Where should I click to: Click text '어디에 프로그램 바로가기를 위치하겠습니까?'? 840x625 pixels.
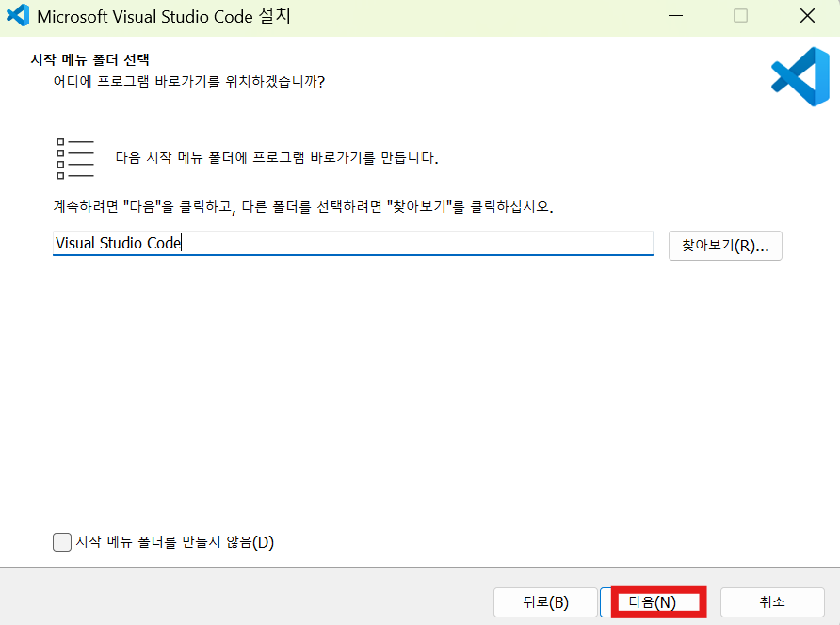pos(189,81)
